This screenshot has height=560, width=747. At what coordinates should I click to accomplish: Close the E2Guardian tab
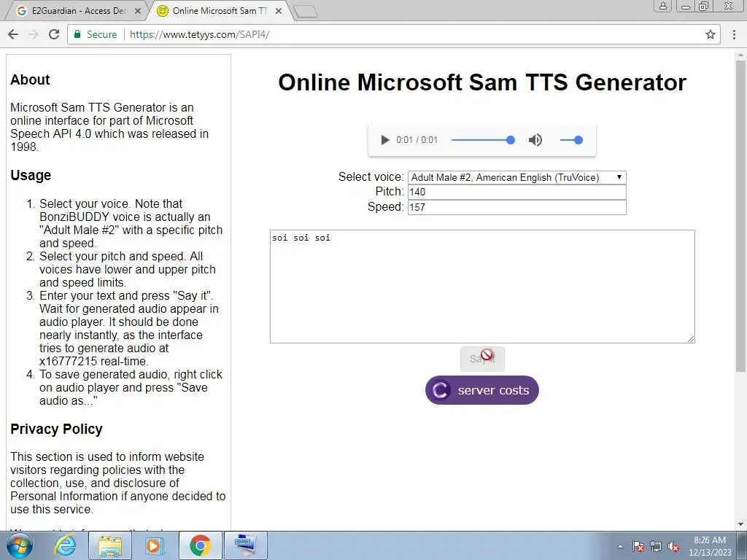[x=138, y=11]
